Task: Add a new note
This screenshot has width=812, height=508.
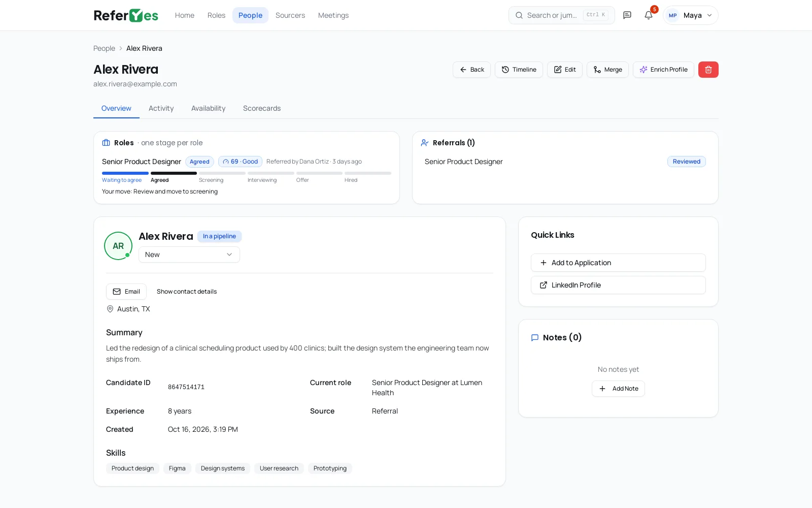Action: coord(618,389)
